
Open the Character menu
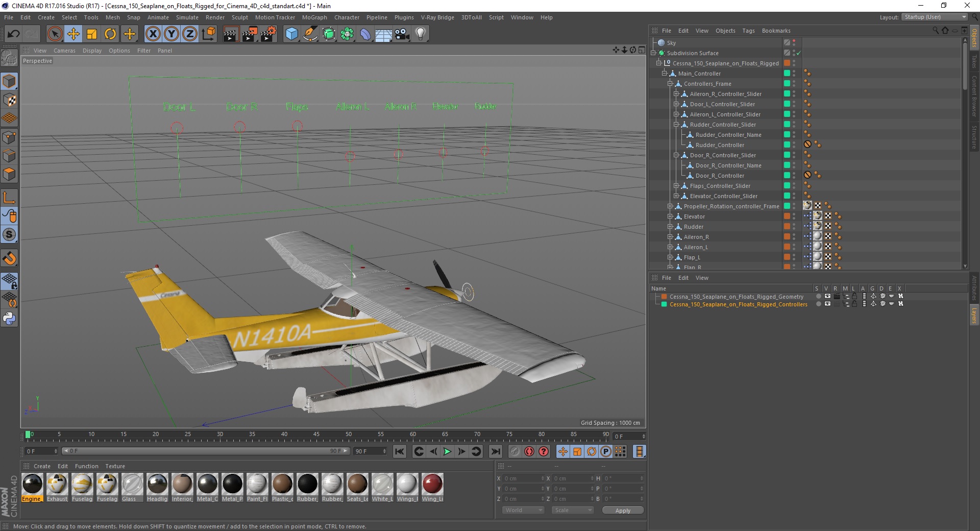pos(347,17)
